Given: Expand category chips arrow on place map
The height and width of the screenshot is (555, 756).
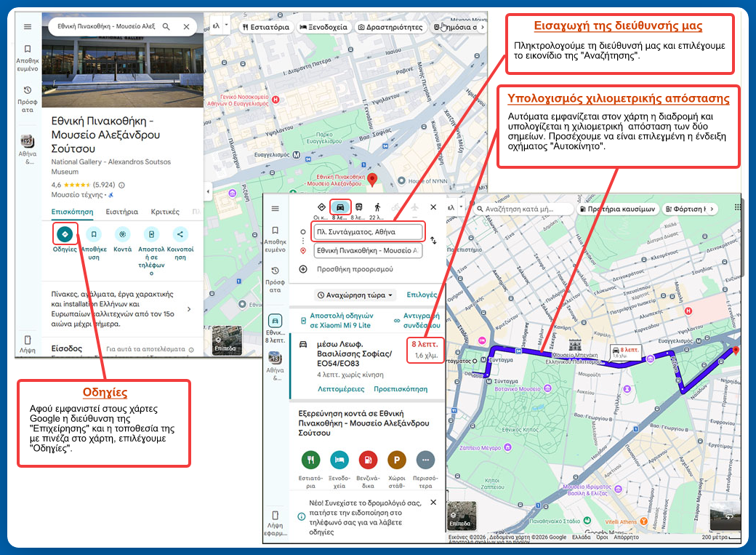Looking at the screenshot, I should [x=482, y=27].
